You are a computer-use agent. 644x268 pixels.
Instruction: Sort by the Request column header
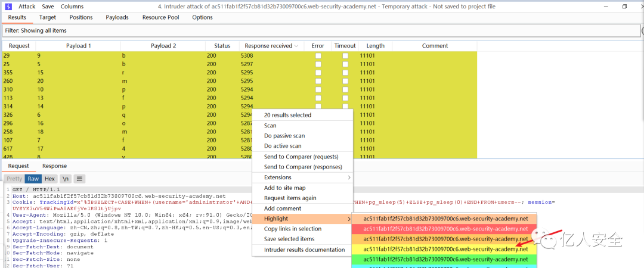coord(19,46)
